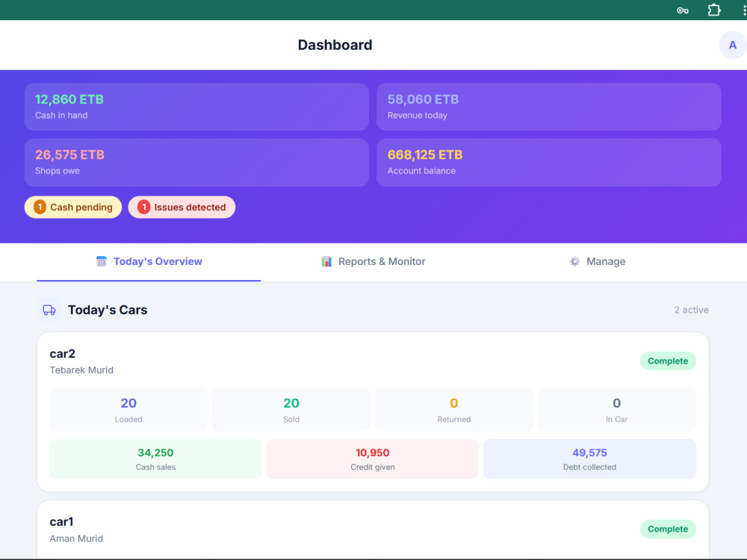This screenshot has height=560, width=747.
Task: Click the 12,860 ETB amount
Action: 69,99
